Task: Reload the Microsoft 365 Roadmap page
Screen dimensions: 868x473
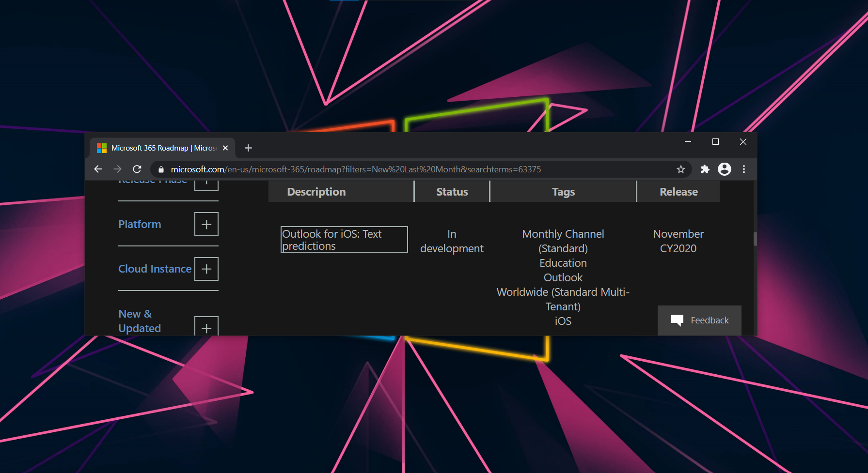Action: point(137,169)
